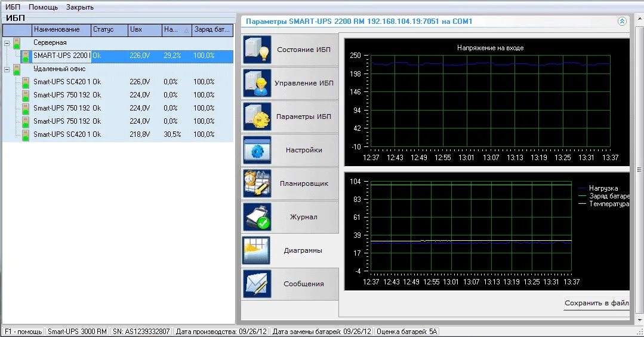Open the ИБП menu

pyautogui.click(x=13, y=7)
